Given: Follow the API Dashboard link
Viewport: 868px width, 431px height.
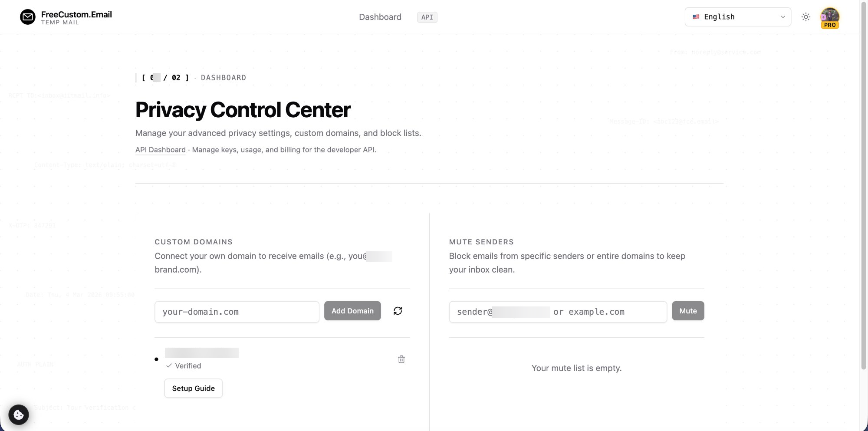Looking at the screenshot, I should point(161,150).
